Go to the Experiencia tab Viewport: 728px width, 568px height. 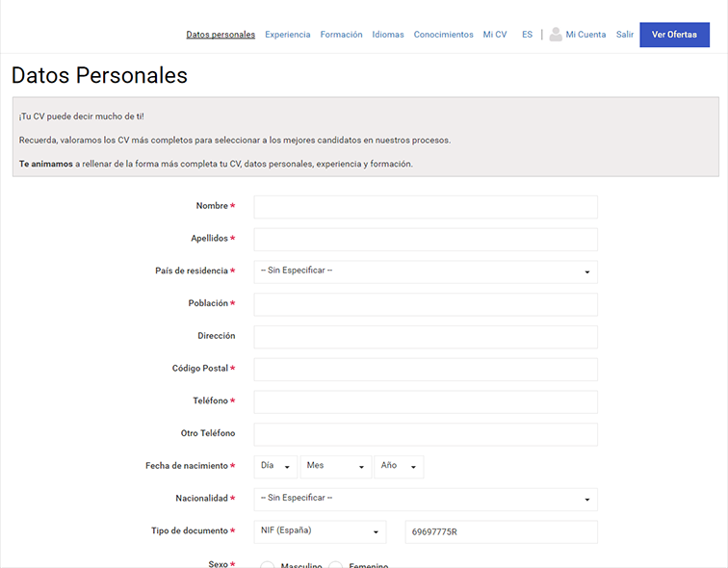pyautogui.click(x=288, y=35)
